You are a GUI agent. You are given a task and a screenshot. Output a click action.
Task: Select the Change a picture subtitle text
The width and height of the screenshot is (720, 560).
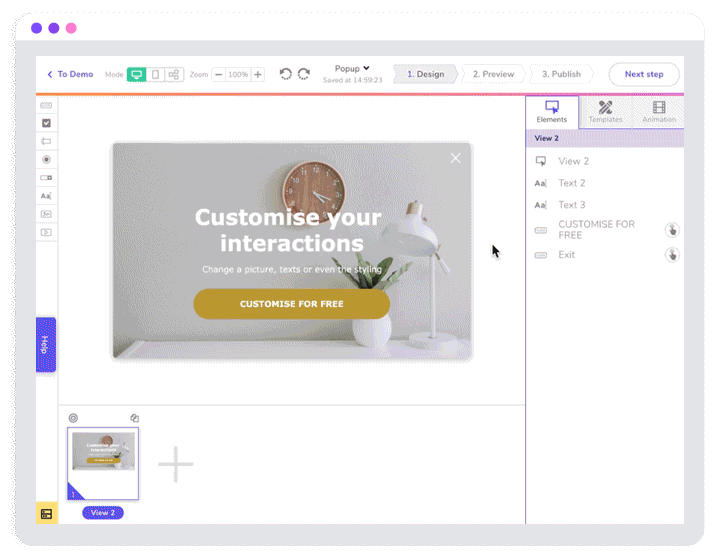point(292,269)
